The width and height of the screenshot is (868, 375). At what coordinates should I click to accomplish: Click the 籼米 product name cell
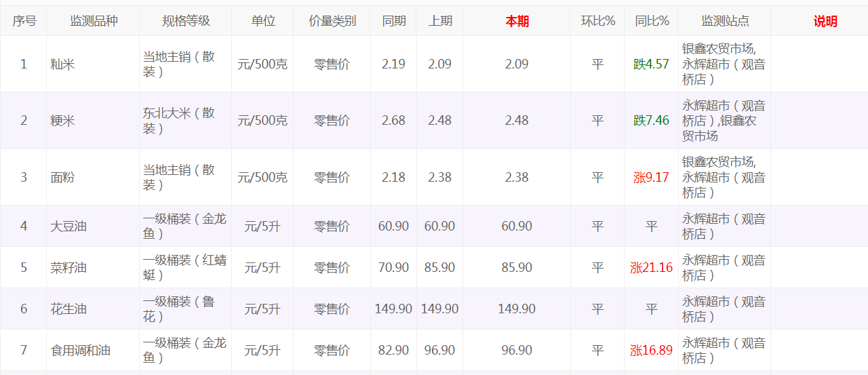(62, 64)
